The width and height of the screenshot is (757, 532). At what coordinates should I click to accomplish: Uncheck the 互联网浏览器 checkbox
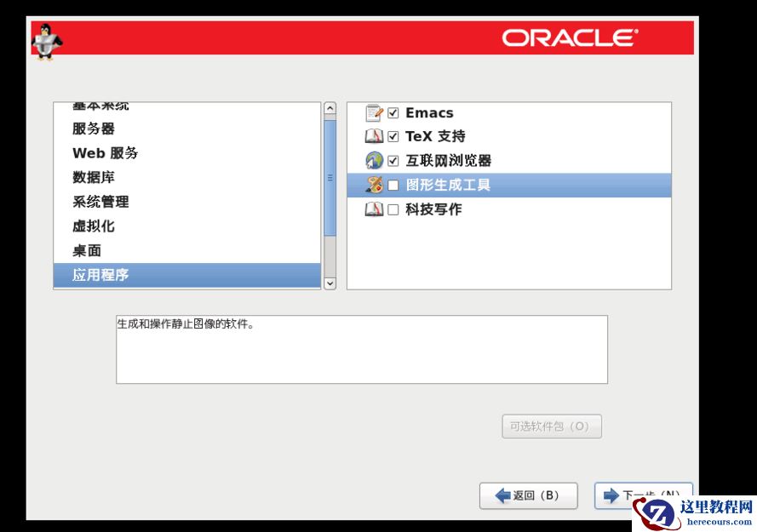coord(393,161)
